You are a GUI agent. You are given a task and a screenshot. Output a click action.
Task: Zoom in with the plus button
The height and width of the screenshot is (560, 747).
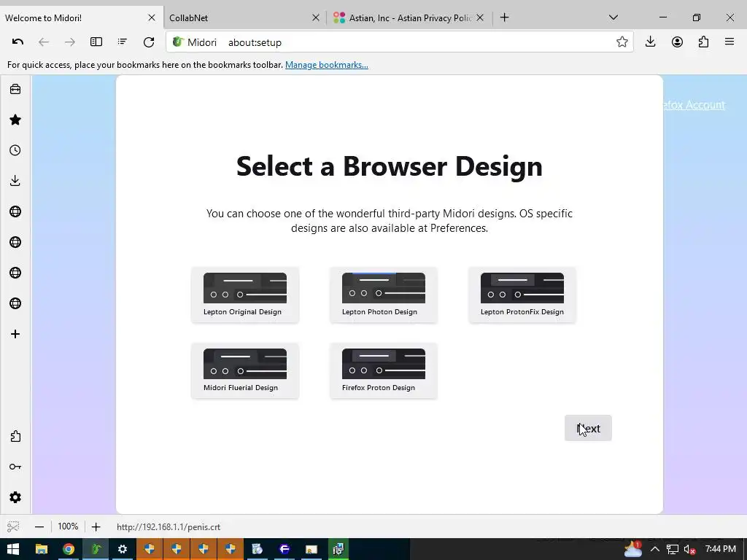coord(96,526)
